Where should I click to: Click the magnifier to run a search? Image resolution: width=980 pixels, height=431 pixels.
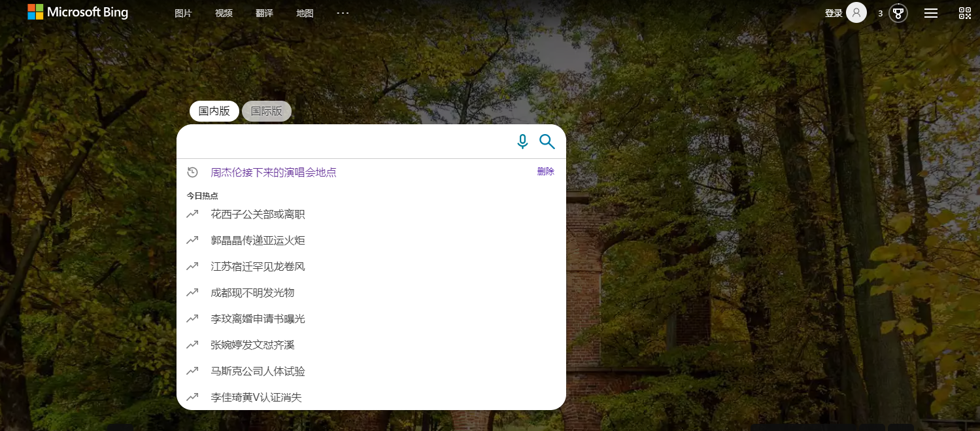click(x=547, y=141)
